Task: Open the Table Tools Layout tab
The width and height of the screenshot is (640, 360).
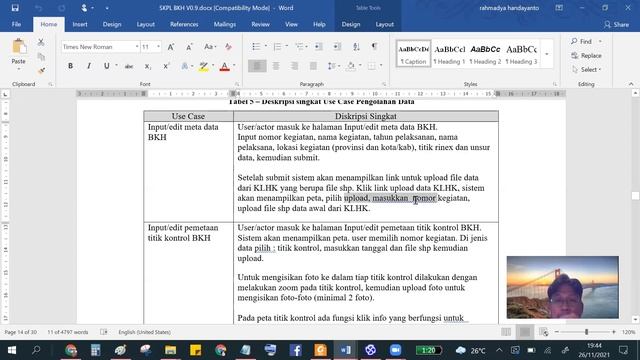Action: click(x=384, y=24)
